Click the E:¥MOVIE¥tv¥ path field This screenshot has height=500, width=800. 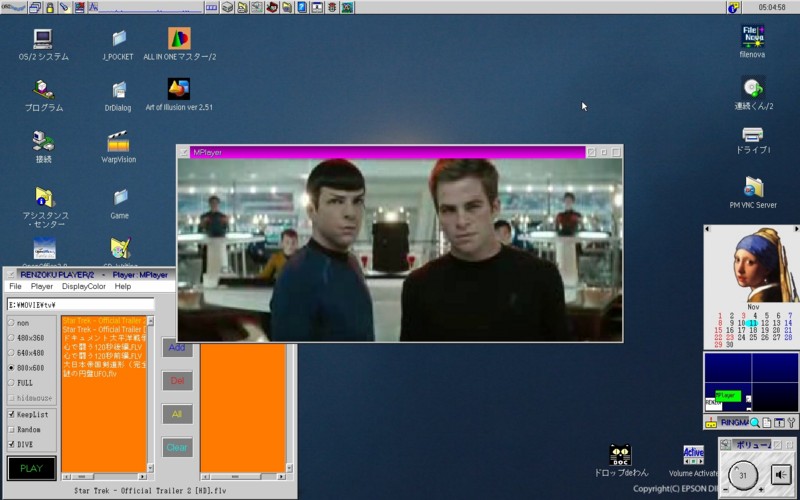pyautogui.click(x=81, y=305)
